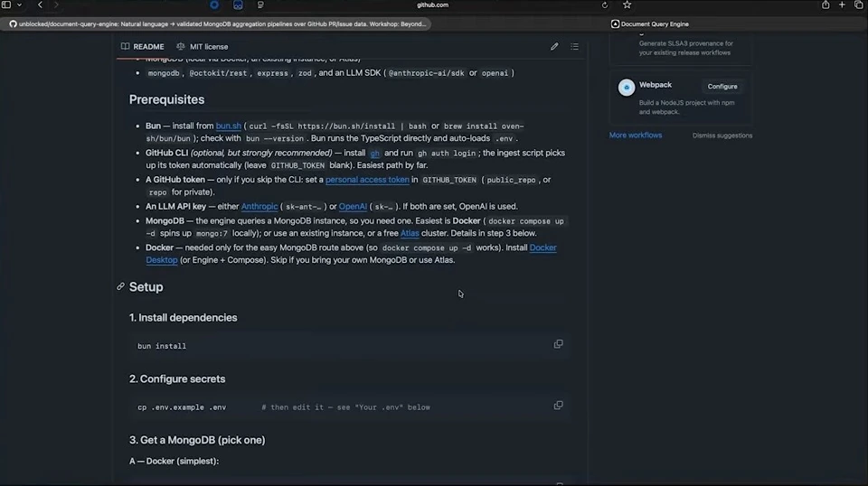The height and width of the screenshot is (486, 868).
Task: Click the 'cp .env.example .env' code text
Action: tap(182, 407)
